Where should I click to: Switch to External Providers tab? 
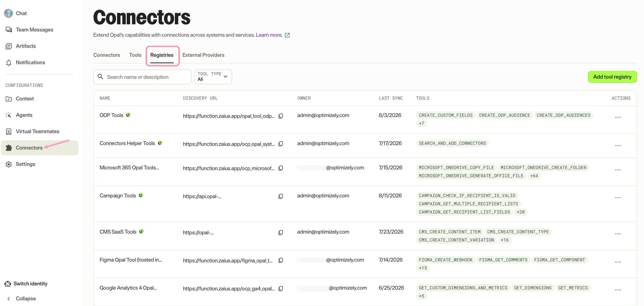point(203,55)
